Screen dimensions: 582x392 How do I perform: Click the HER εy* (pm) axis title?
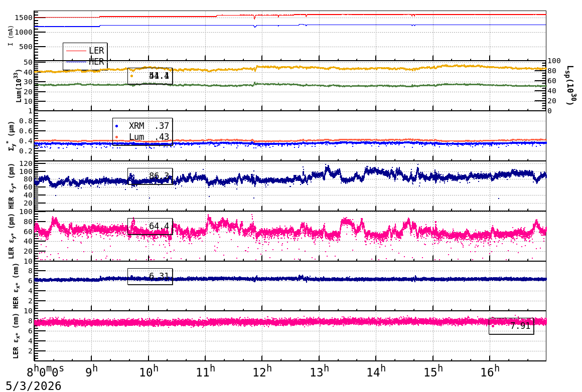[11, 186]
